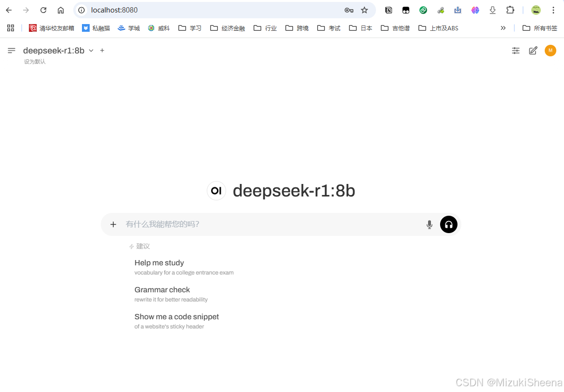
Task: Go to browser home page
Action: click(61, 10)
